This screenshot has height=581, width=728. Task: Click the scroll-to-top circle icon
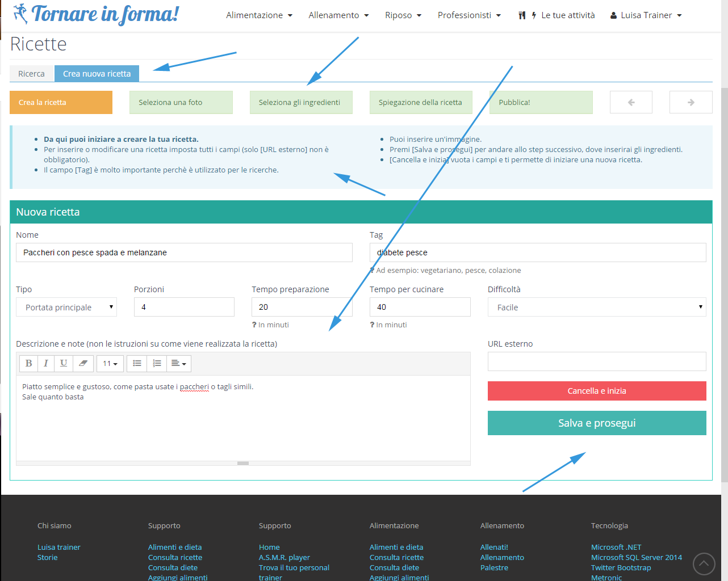tap(704, 563)
